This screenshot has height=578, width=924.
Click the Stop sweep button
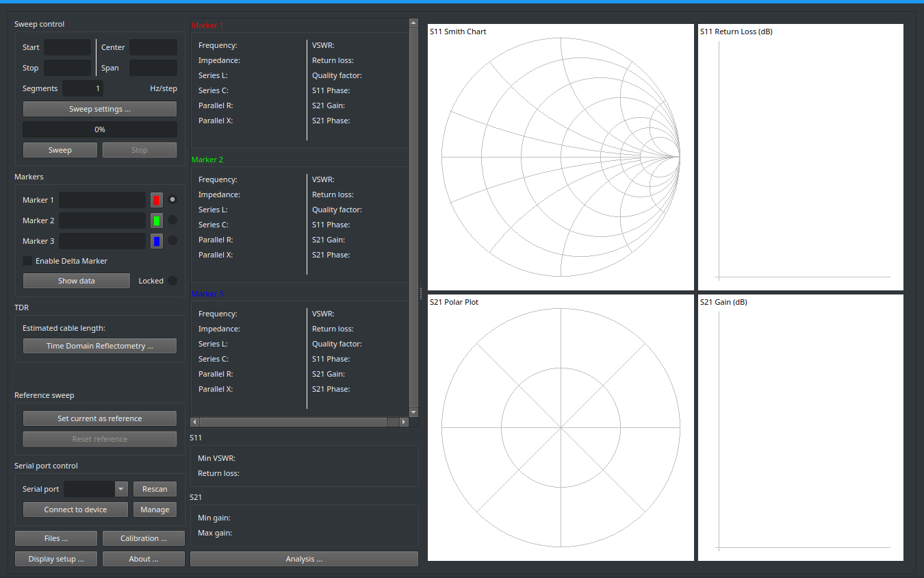pos(140,150)
